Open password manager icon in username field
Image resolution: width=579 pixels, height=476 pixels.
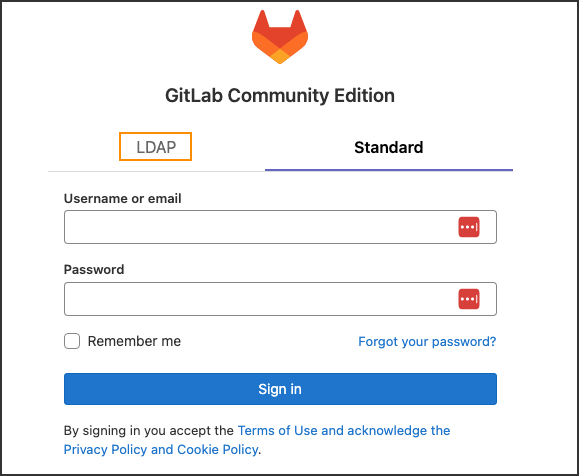pyautogui.click(x=469, y=227)
